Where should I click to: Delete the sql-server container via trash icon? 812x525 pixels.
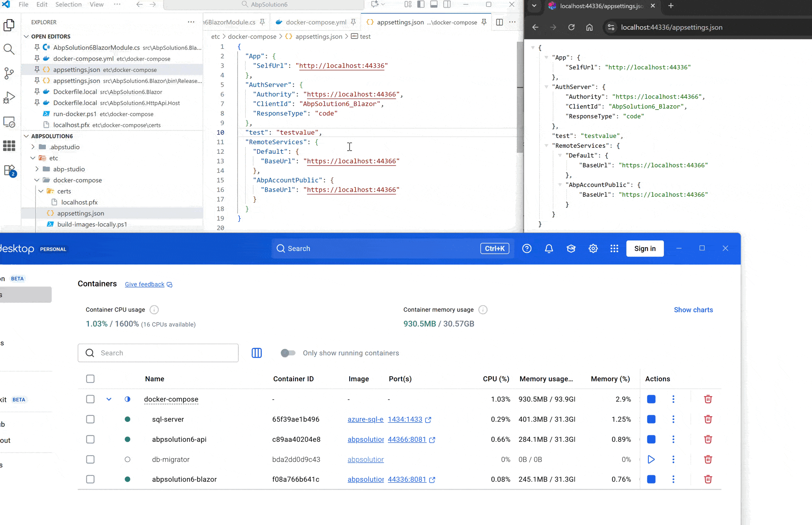708,419
